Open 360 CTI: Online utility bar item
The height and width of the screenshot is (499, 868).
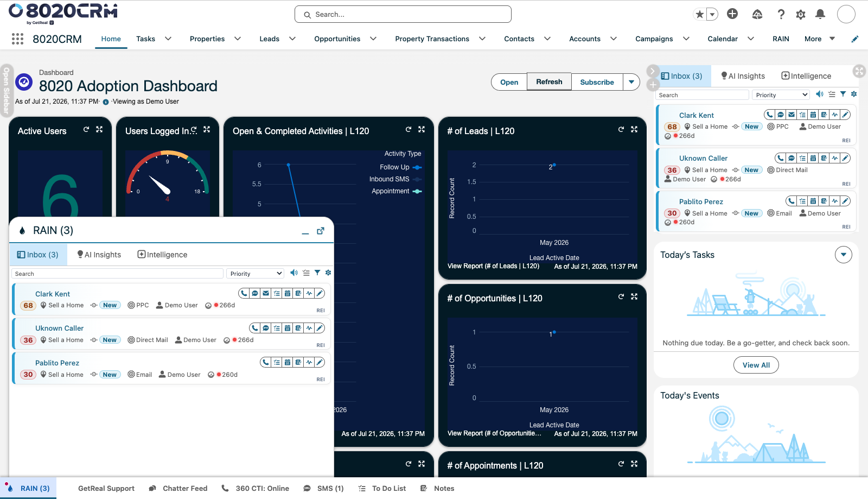tap(256, 488)
